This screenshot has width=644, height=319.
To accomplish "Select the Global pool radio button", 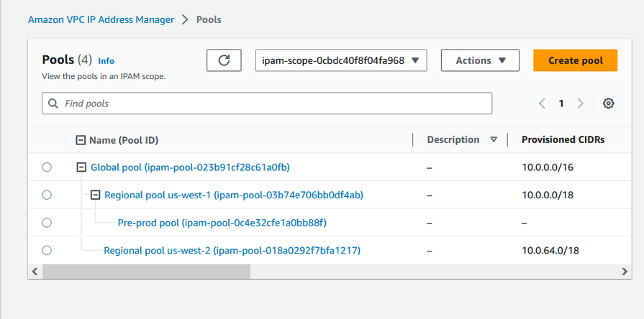I will click(47, 167).
